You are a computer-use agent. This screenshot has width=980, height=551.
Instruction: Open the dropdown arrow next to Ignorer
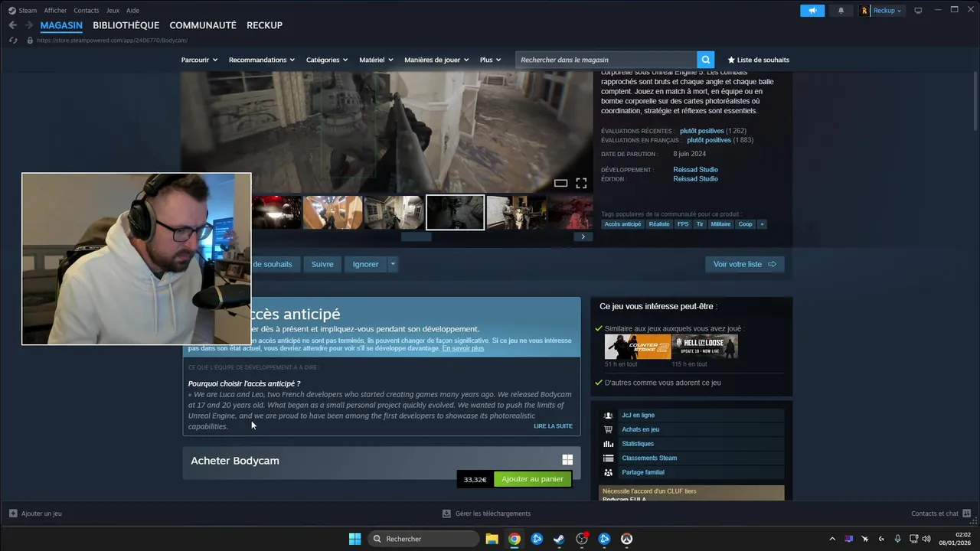coord(393,264)
